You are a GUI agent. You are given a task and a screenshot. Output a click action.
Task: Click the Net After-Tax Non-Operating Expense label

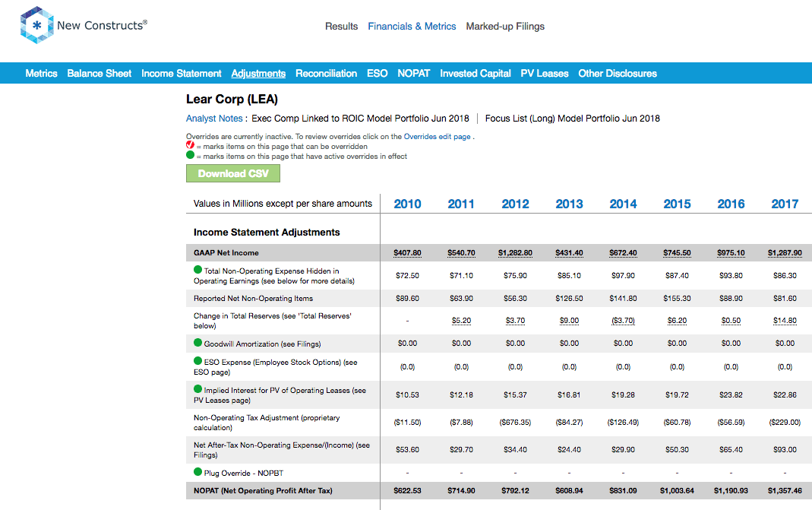(282, 450)
